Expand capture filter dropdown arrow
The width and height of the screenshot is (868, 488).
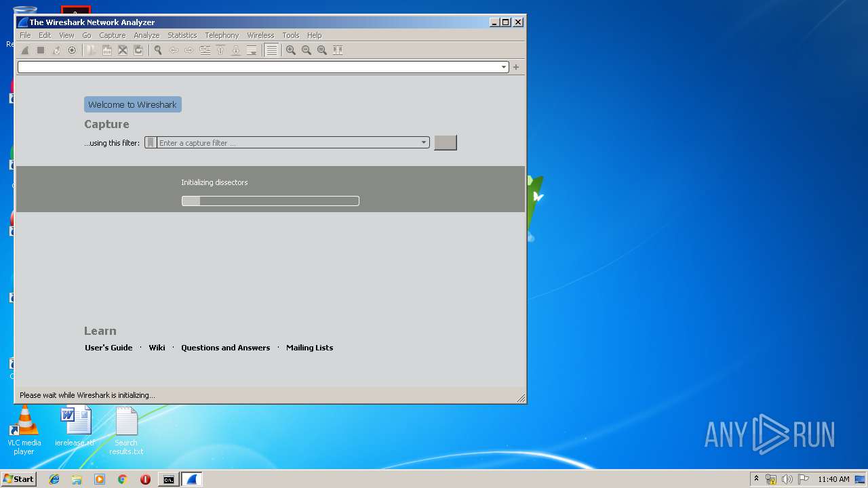click(424, 143)
